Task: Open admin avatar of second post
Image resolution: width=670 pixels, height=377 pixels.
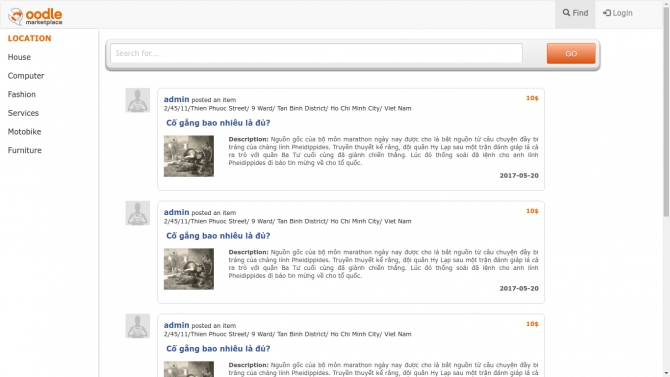Action: (x=138, y=213)
